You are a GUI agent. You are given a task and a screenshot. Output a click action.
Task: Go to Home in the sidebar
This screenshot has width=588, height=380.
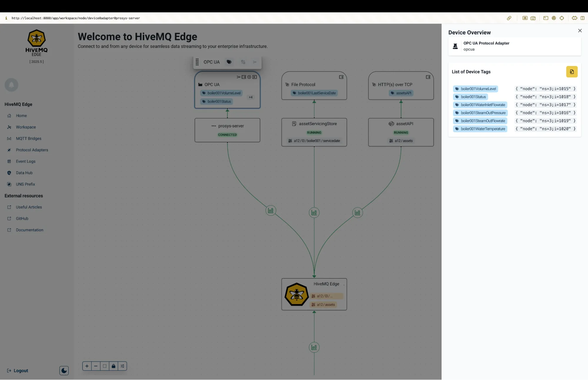click(21, 116)
